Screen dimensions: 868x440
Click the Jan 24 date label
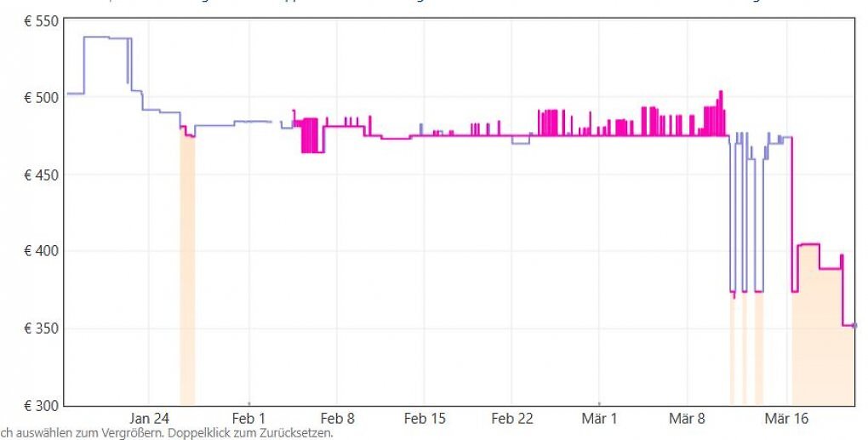coord(149,419)
